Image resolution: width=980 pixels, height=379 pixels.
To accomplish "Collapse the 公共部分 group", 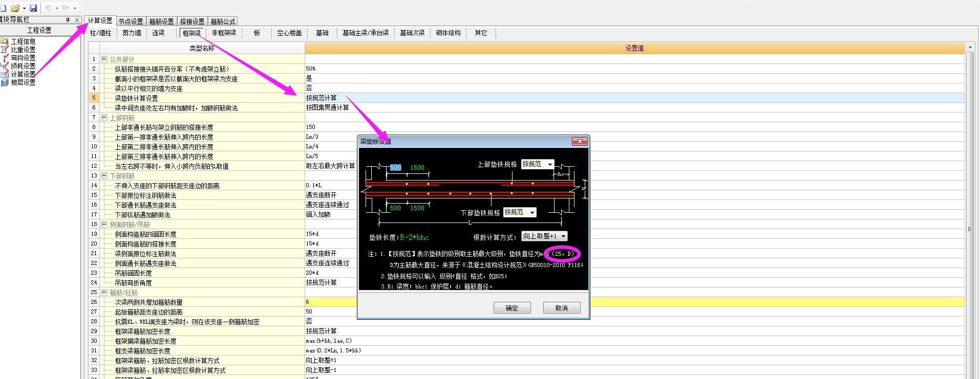I will (x=104, y=59).
